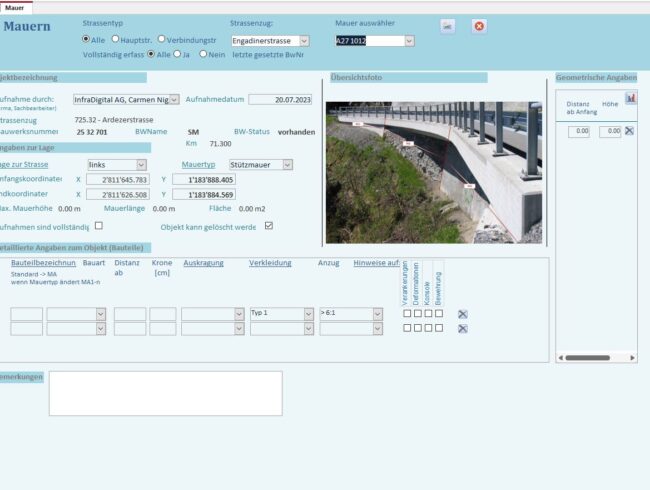Switch to the Mauer tab
The width and height of the screenshot is (650, 490).
click(x=14, y=7)
